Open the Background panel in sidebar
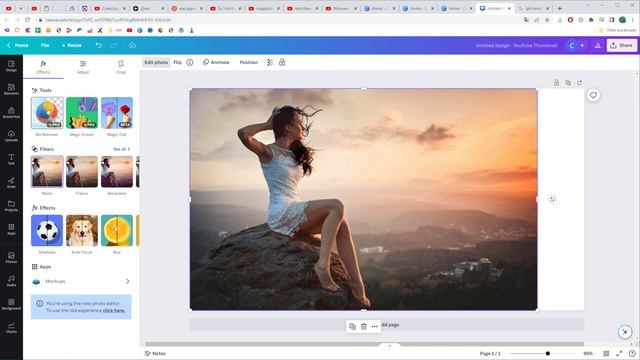This screenshot has width=640, height=360. 11,304
